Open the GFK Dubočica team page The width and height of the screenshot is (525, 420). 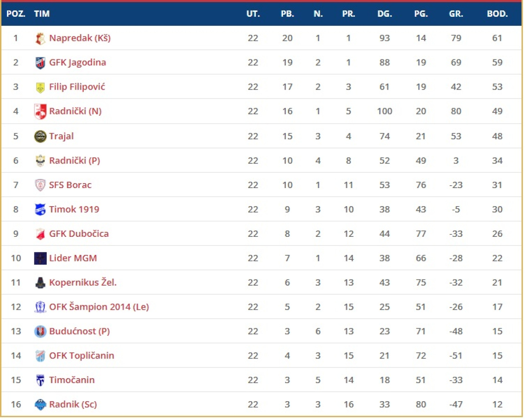click(79, 234)
